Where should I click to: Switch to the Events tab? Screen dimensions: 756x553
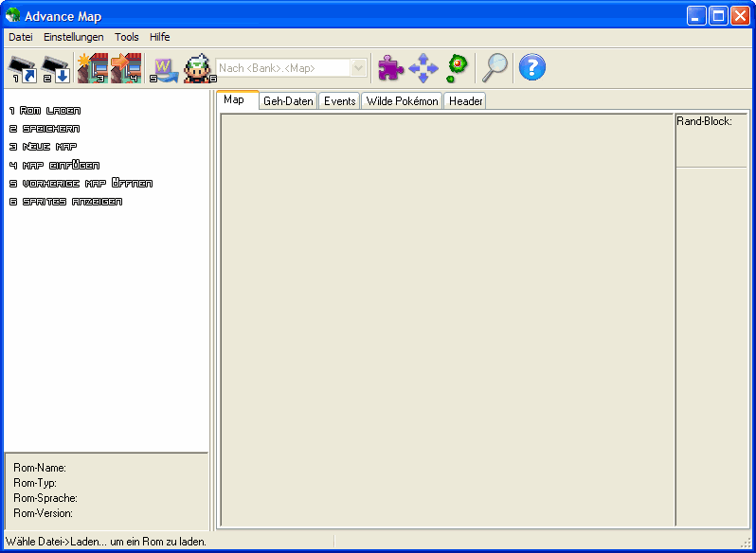[x=339, y=101]
